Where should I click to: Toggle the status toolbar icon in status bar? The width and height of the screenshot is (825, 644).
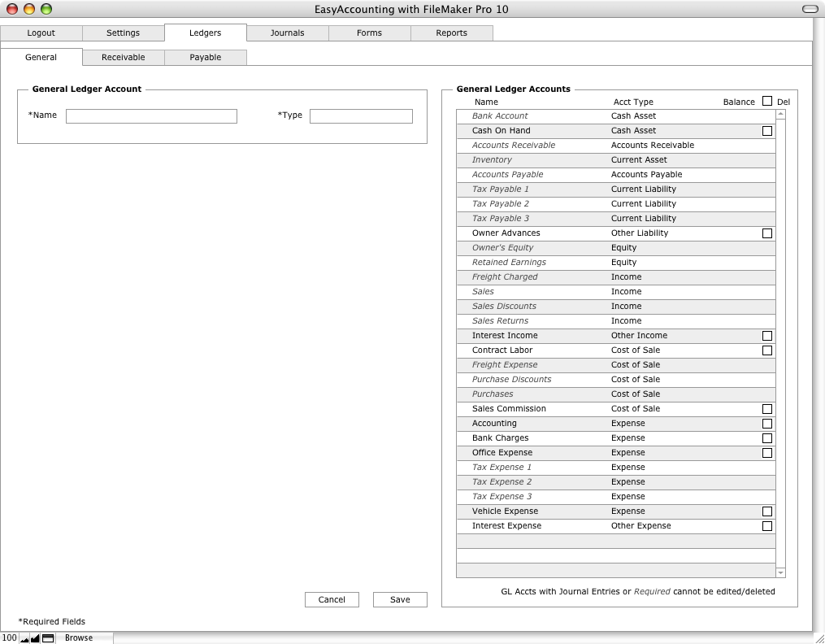click(48, 638)
